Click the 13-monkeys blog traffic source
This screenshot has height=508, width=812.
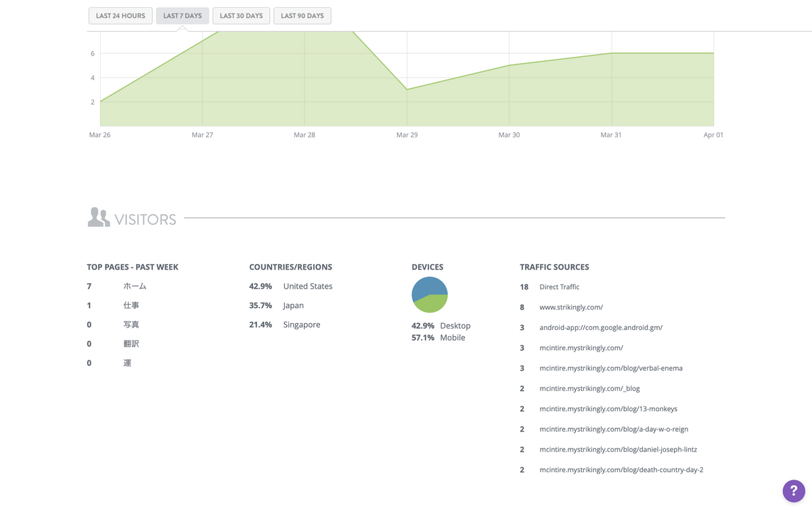coord(608,408)
